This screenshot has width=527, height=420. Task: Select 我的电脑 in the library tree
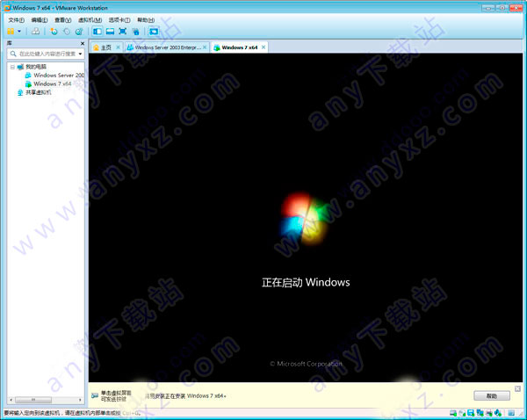(x=36, y=67)
